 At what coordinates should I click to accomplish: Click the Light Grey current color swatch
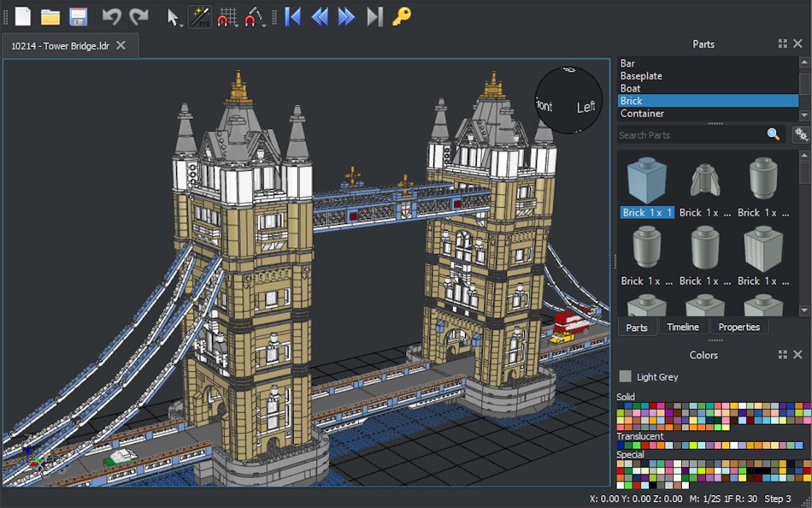click(x=626, y=376)
